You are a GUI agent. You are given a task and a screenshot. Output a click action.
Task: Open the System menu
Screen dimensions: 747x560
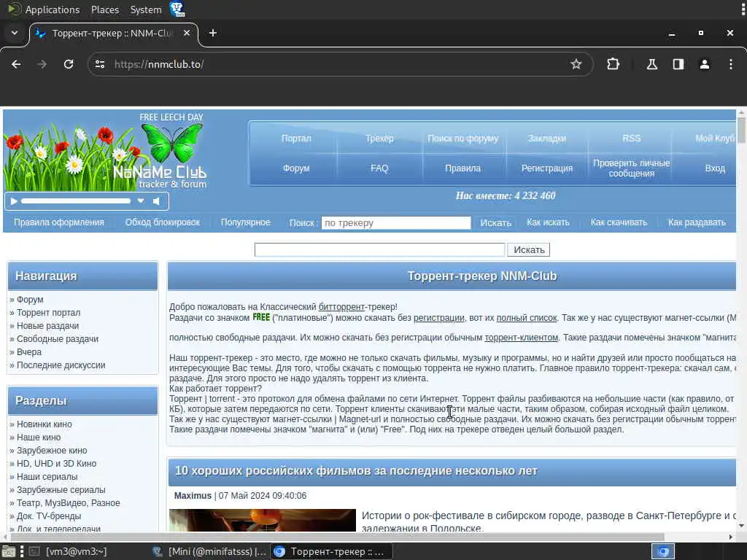coord(146,9)
